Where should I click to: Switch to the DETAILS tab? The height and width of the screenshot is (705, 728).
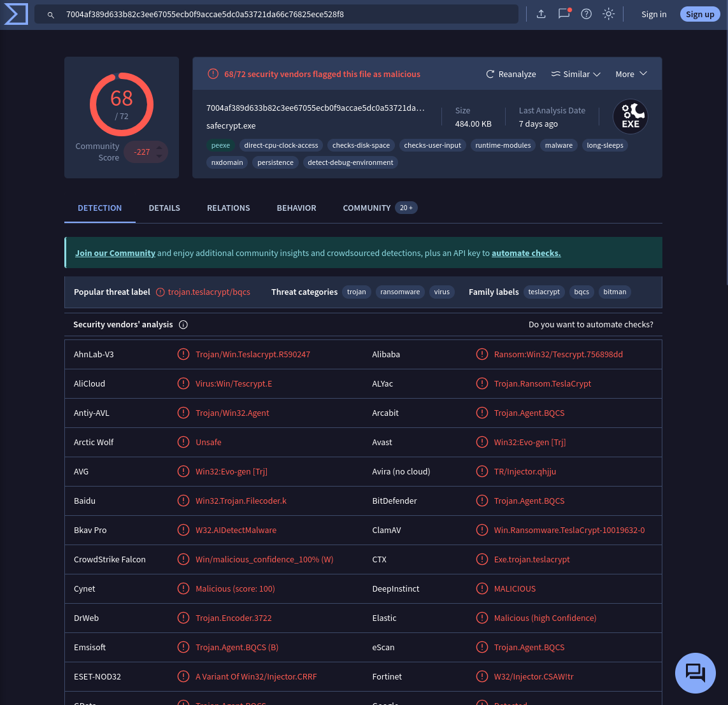click(164, 208)
